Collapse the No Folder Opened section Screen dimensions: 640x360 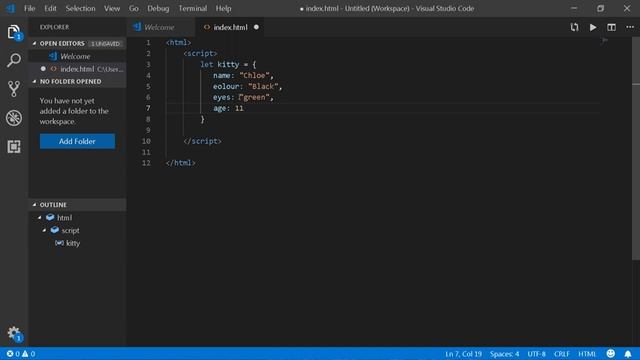pos(35,81)
